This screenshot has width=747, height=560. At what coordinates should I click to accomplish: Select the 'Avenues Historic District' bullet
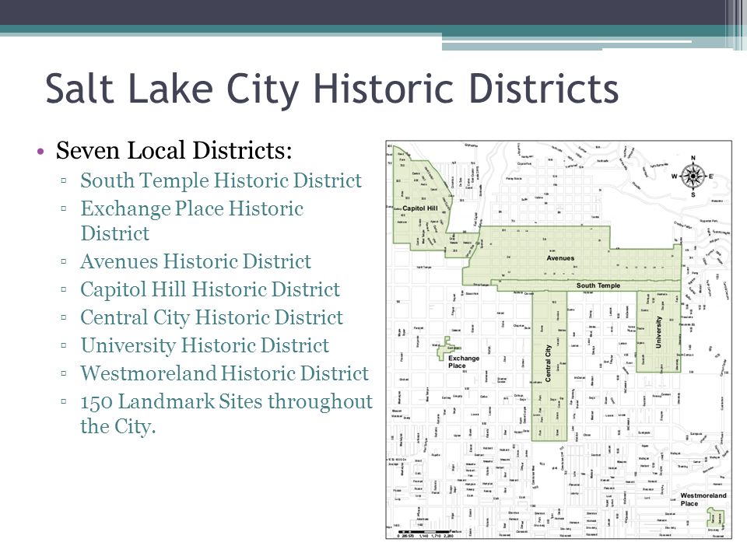pyautogui.click(x=195, y=262)
